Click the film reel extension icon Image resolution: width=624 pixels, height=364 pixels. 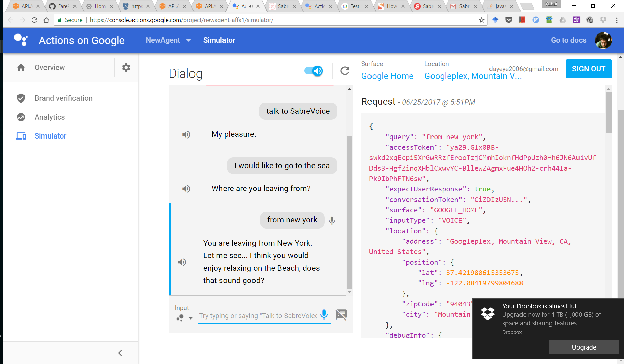pyautogui.click(x=590, y=20)
